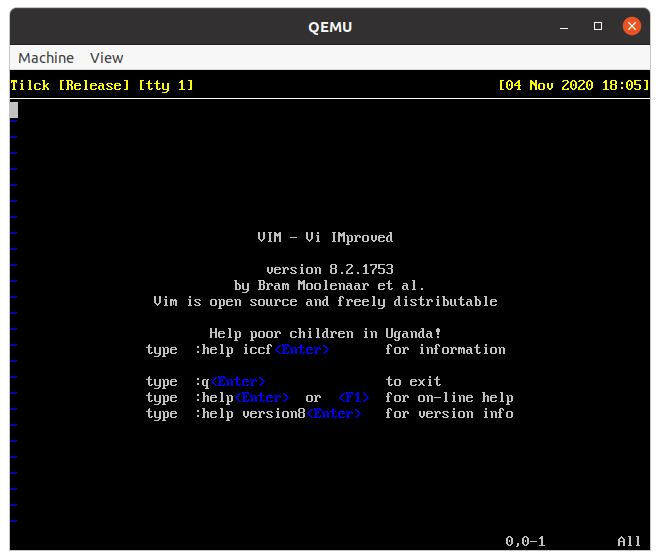Click the 'version 8.2.1753' line
660x560 pixels.
(x=330, y=269)
